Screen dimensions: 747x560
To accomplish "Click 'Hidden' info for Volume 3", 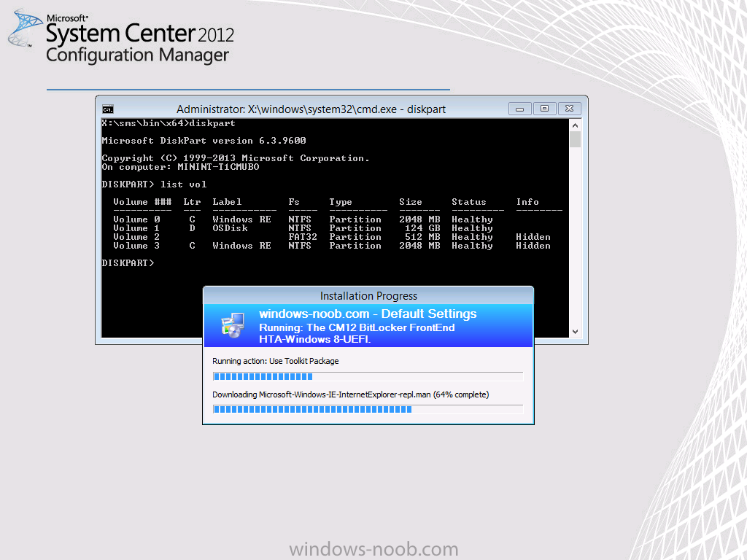I will (533, 246).
